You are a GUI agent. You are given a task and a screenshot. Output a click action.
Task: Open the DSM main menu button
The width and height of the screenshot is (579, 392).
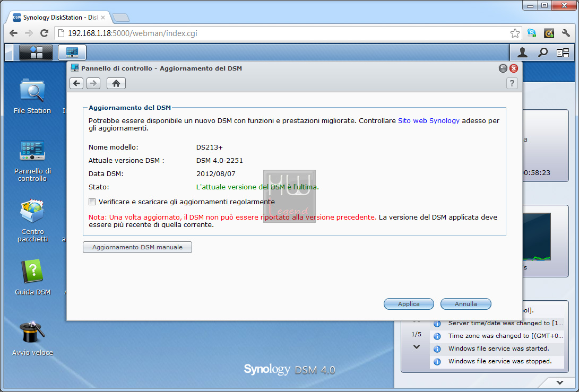point(36,53)
